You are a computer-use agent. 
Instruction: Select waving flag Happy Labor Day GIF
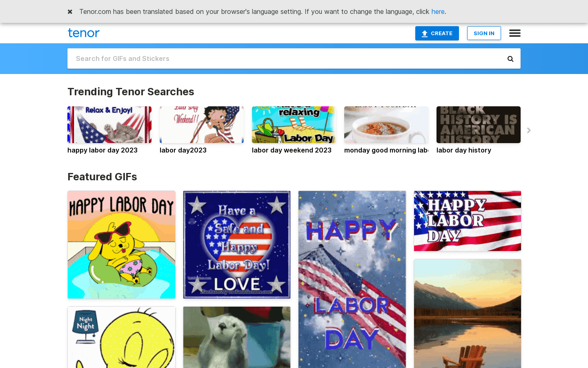tap(467, 221)
